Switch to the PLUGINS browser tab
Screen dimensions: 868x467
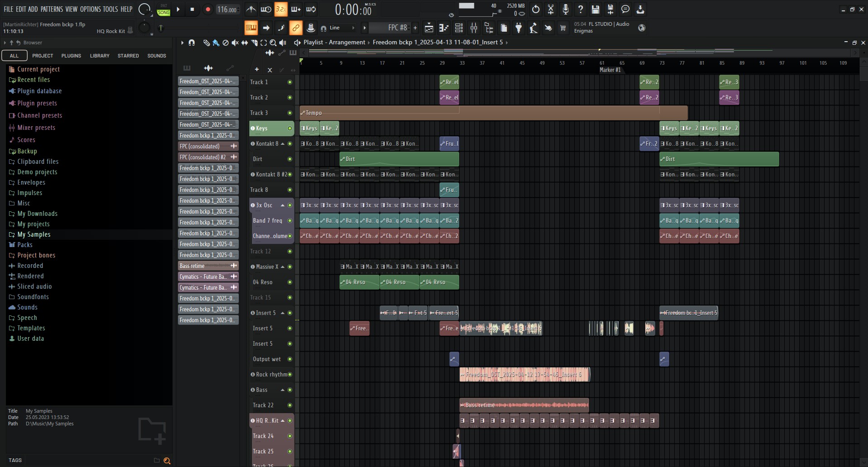coord(71,56)
